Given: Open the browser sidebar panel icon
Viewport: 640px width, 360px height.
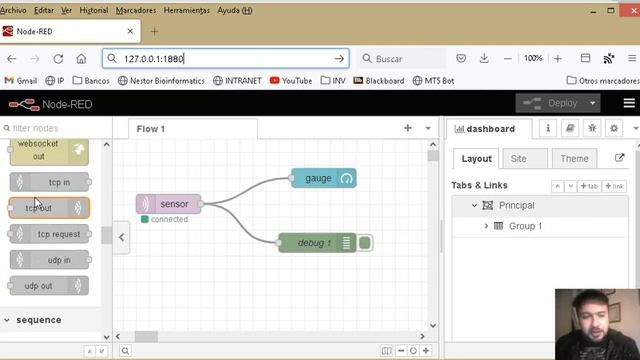Looking at the screenshot, I should (x=585, y=58).
